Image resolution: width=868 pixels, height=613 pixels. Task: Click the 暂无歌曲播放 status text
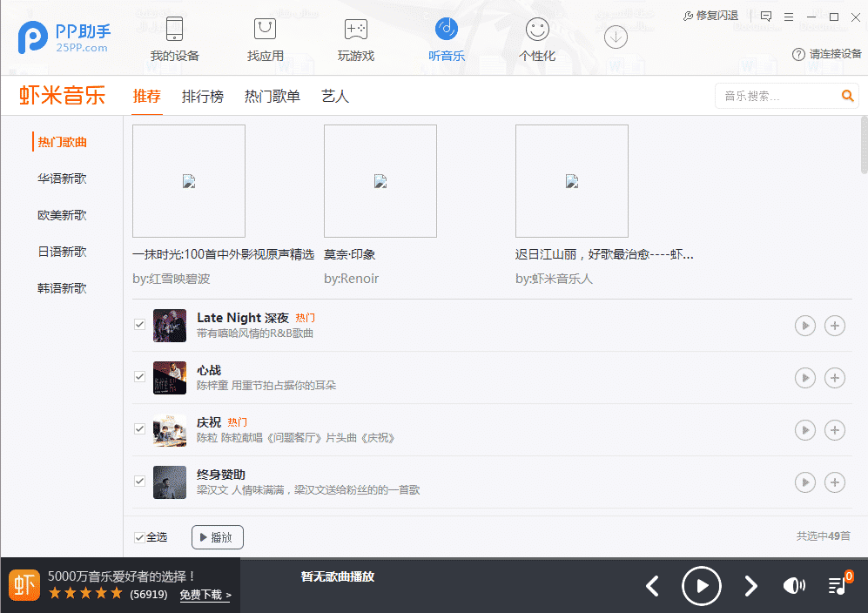[338, 576]
